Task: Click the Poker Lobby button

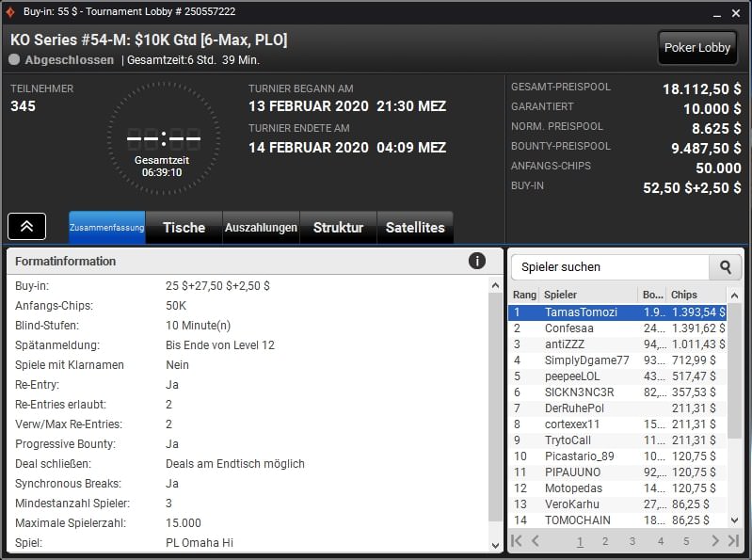Action: [x=696, y=48]
